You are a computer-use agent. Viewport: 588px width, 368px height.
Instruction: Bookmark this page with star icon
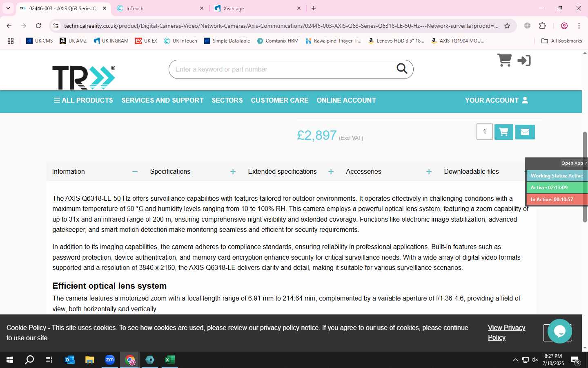507,26
